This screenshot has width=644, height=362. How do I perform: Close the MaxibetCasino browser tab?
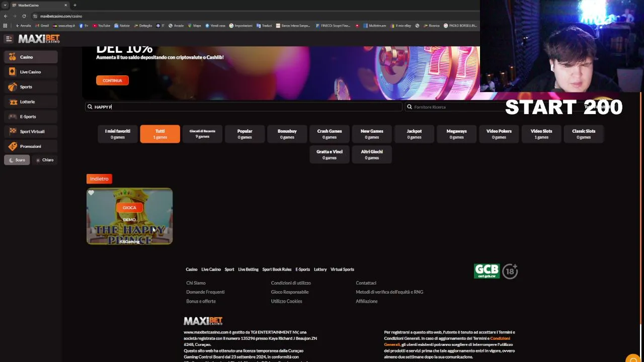(65, 5)
